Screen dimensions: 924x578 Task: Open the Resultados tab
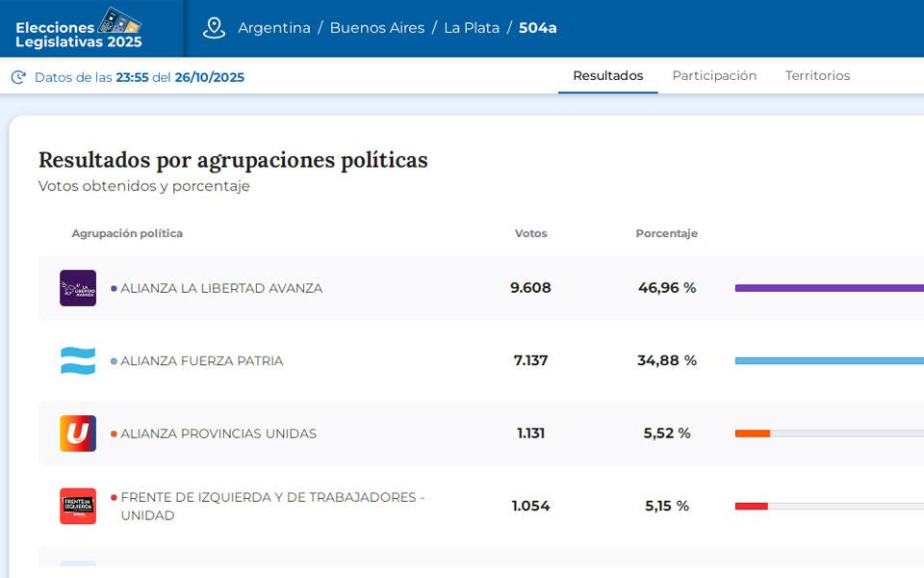tap(607, 76)
